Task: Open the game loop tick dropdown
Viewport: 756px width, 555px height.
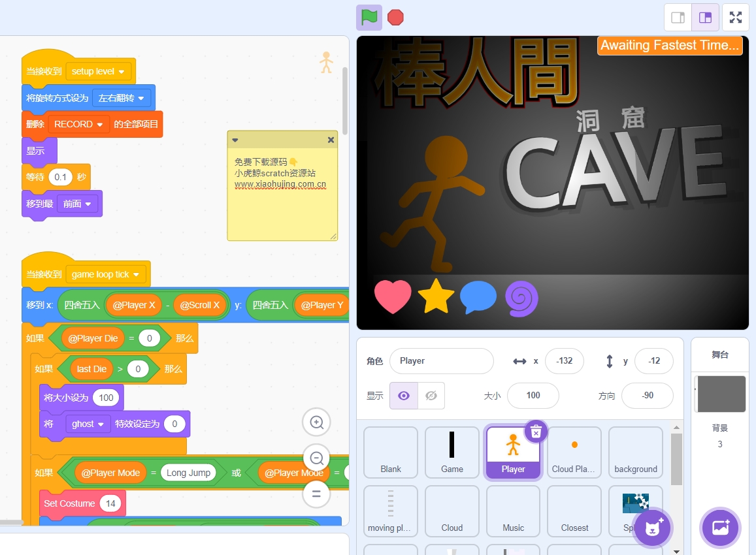Action: click(105, 274)
